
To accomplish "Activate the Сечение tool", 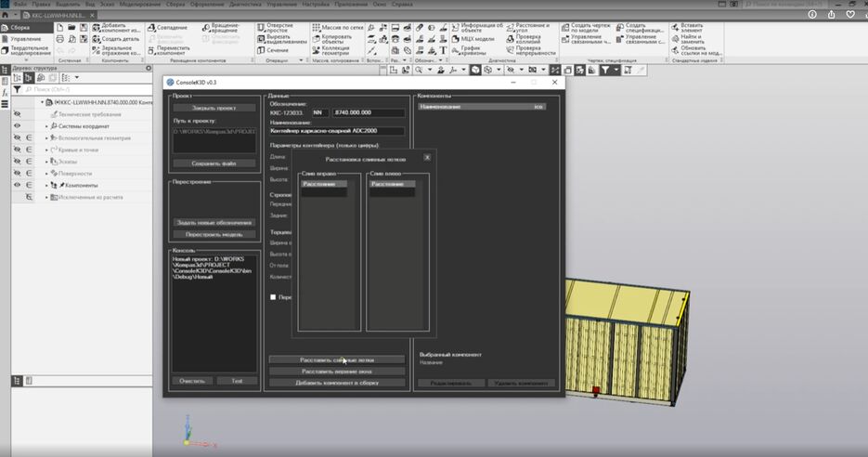I will click(272, 50).
